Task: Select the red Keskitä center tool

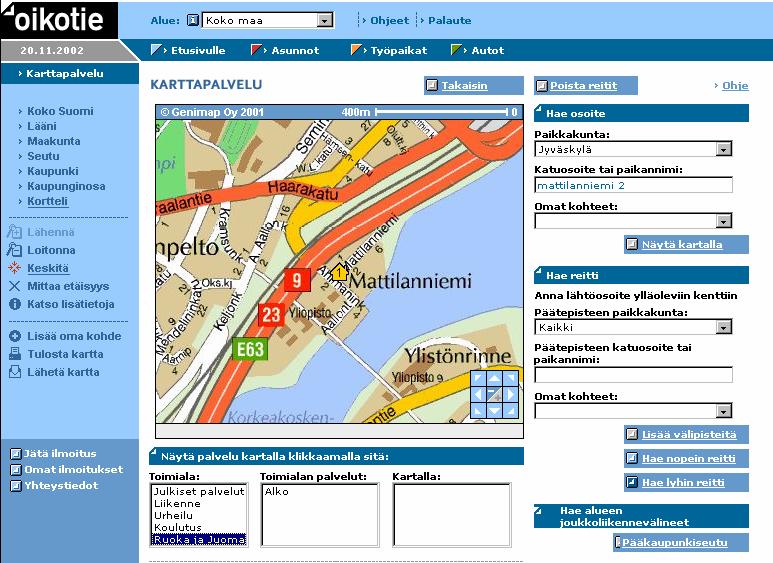Action: tap(15, 268)
